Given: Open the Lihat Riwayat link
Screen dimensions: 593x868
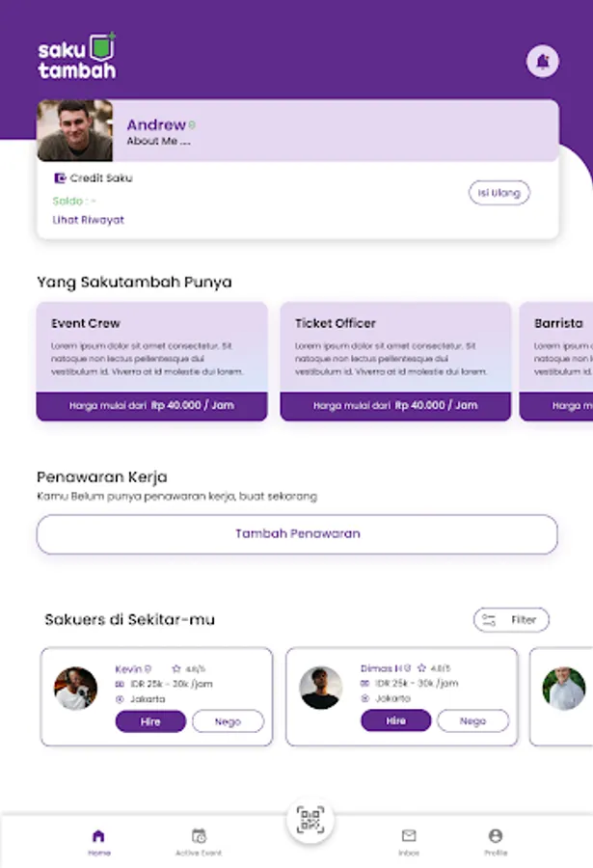Looking at the screenshot, I should (x=88, y=220).
